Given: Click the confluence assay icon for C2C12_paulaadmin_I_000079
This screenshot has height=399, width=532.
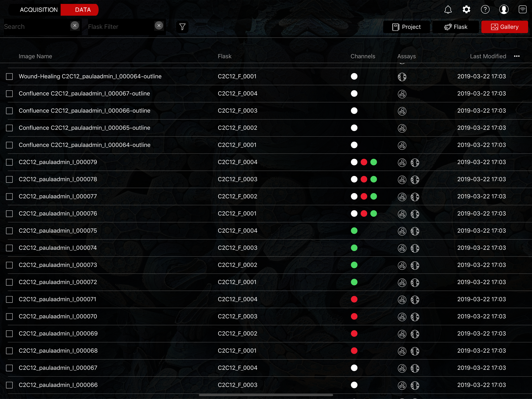Looking at the screenshot, I should point(402,162).
